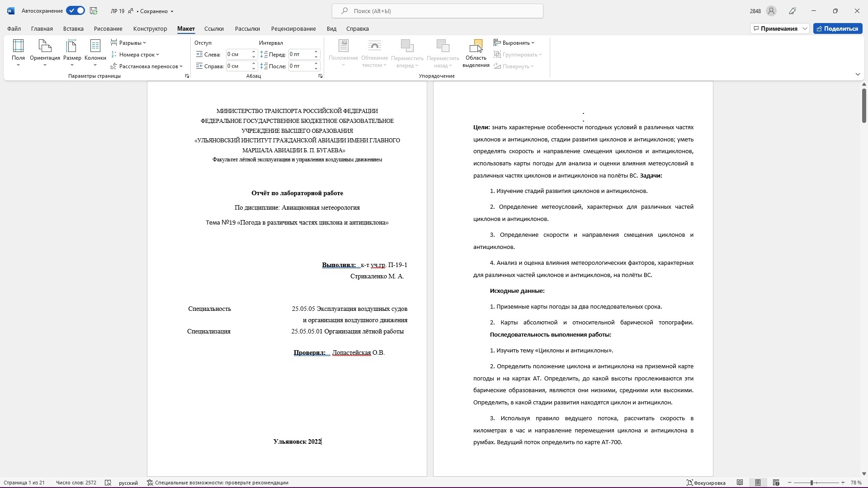
Task: Open the Размер page size tool
Action: coord(72,53)
